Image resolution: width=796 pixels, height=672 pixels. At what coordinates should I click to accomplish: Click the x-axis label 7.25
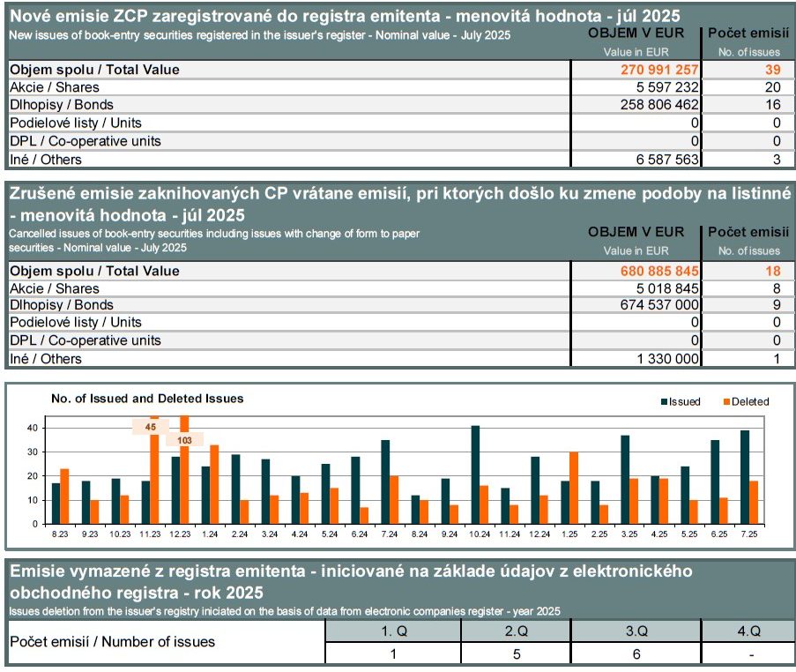tap(749, 534)
